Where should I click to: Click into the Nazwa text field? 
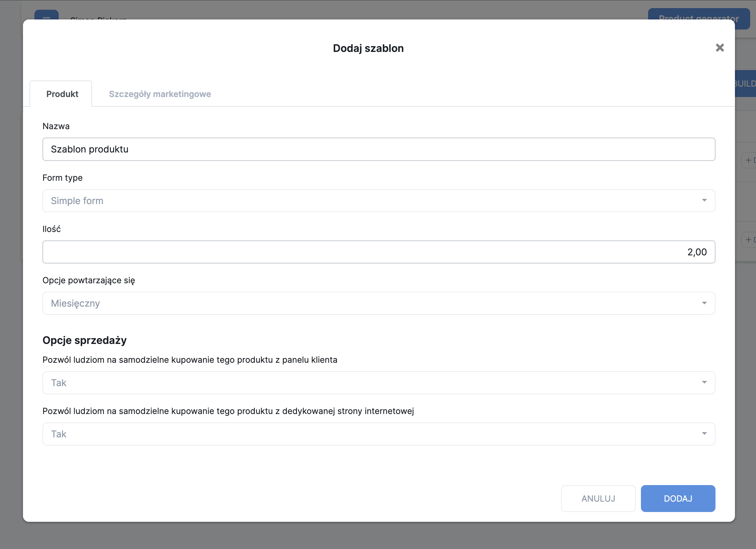click(378, 149)
